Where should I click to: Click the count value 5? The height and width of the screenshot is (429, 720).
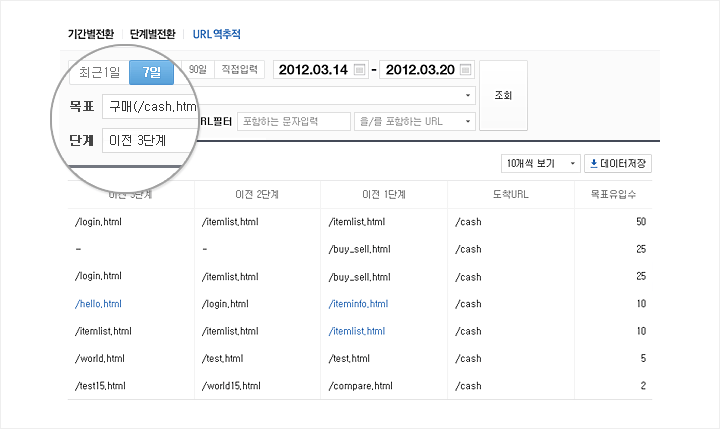(x=643, y=358)
